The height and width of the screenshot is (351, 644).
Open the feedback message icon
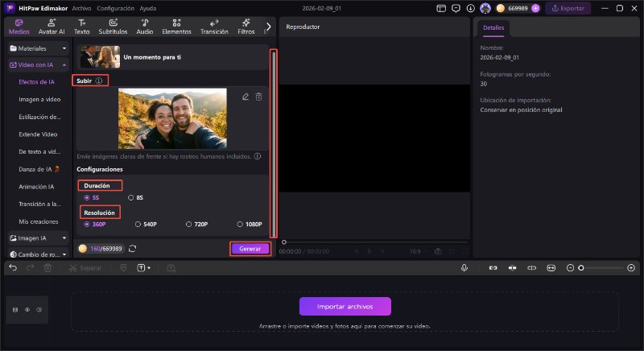tap(456, 8)
